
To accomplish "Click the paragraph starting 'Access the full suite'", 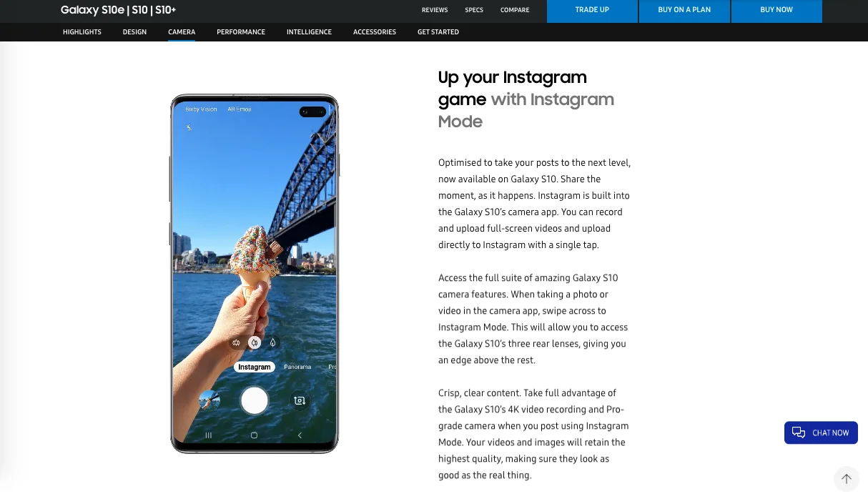I will 533,319.
